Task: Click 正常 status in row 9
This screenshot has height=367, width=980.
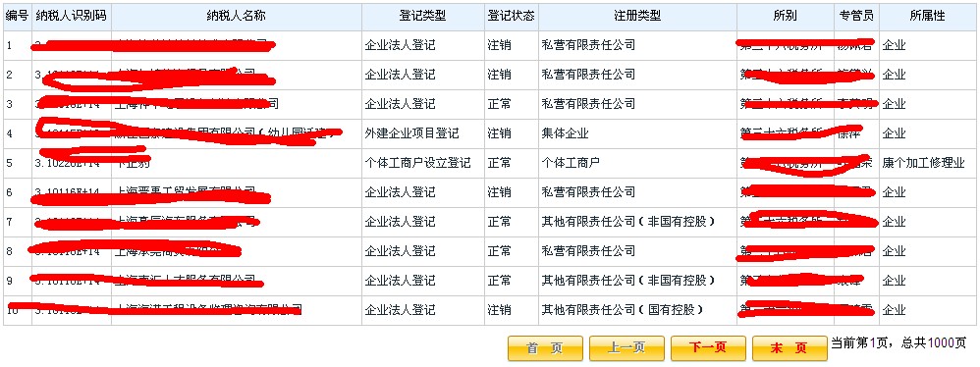Action: (x=512, y=281)
